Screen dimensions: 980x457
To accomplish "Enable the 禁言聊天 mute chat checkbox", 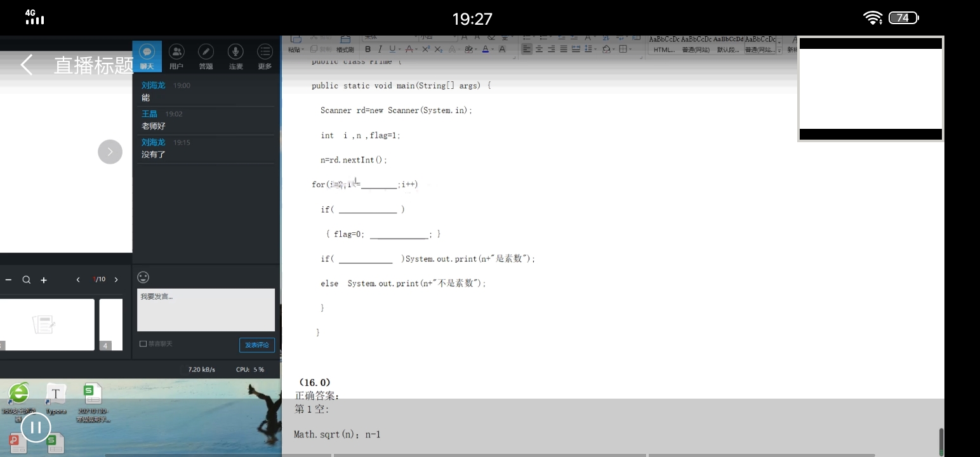I will point(143,344).
